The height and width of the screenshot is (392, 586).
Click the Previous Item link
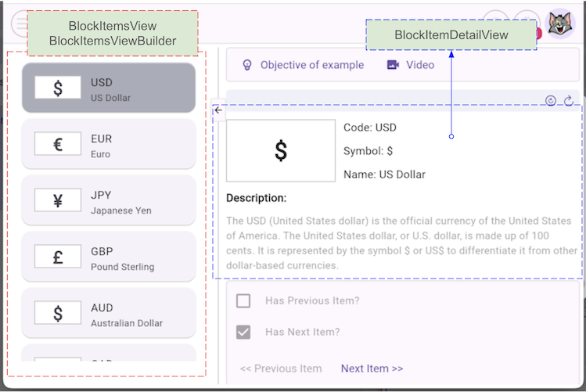pyautogui.click(x=281, y=369)
